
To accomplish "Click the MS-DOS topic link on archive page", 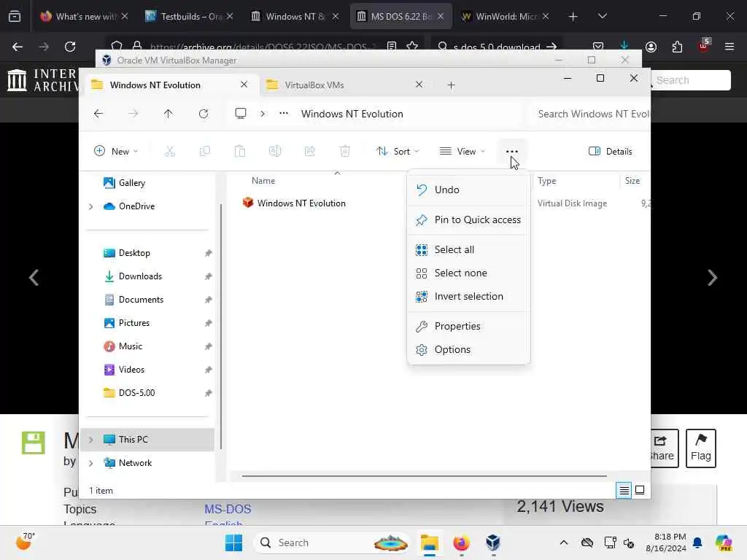I will click(x=228, y=509).
